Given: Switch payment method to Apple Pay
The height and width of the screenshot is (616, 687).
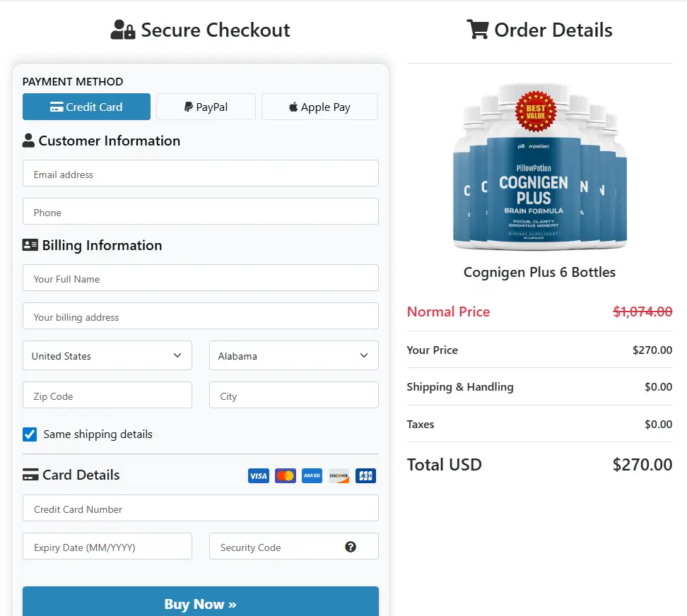Looking at the screenshot, I should click(x=319, y=107).
